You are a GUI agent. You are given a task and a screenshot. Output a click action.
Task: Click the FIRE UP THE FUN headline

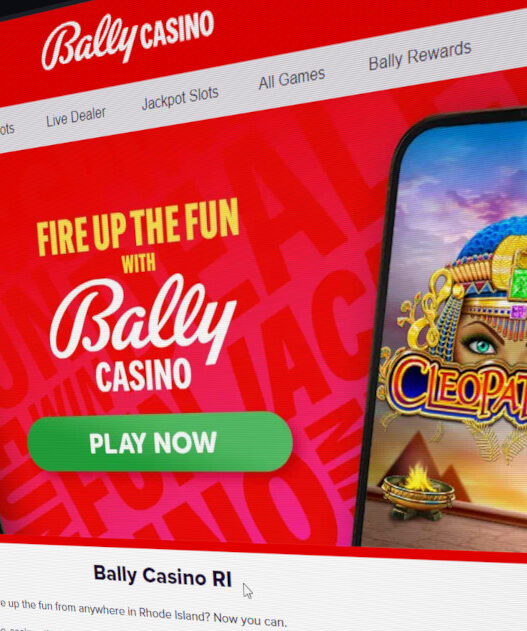pos(138,227)
